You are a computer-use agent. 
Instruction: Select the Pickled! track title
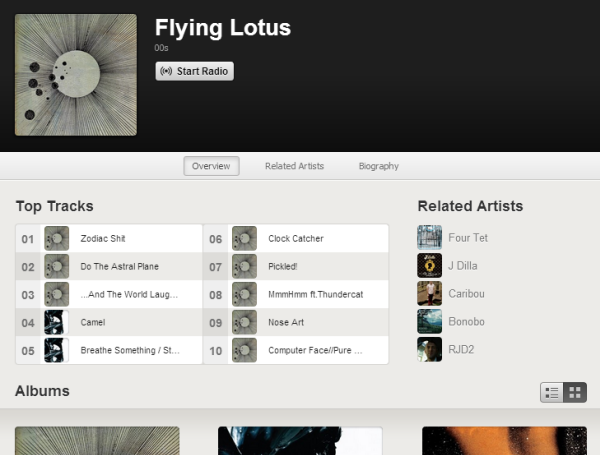pyautogui.click(x=283, y=267)
